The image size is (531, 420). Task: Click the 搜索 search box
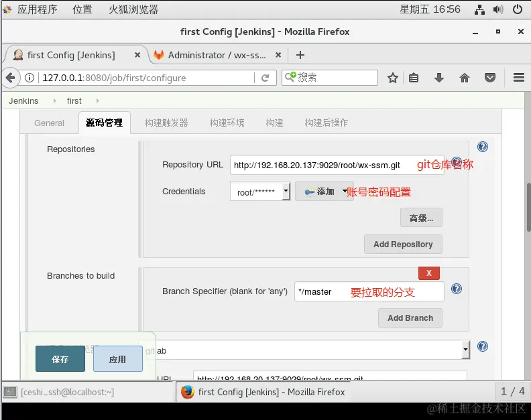pyautogui.click(x=330, y=78)
